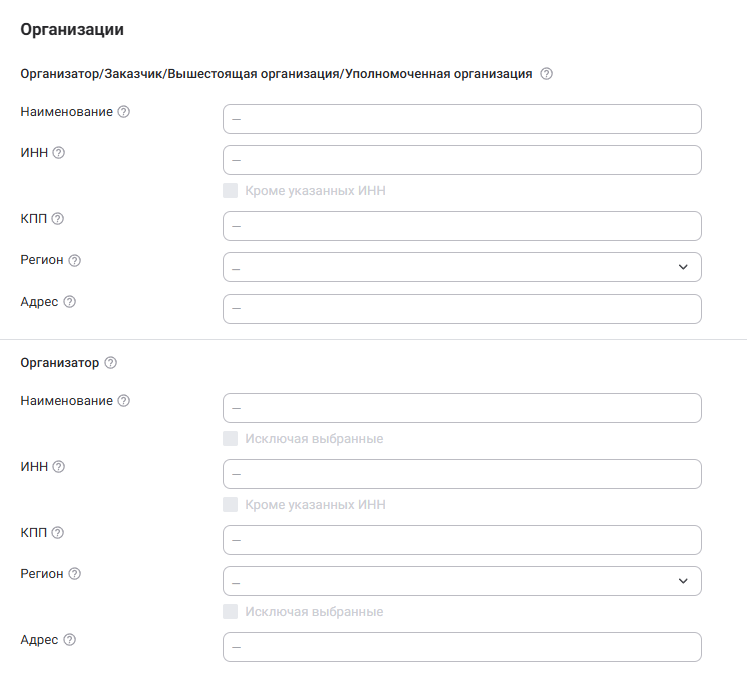Click the first ИНН input field
Screen dimensions: 747x675
click(462, 160)
